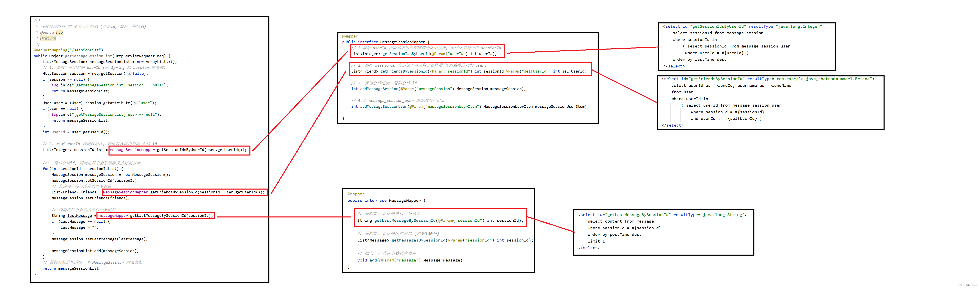Click 'and userId != #{selfUserId} )' line

click(x=726, y=119)
